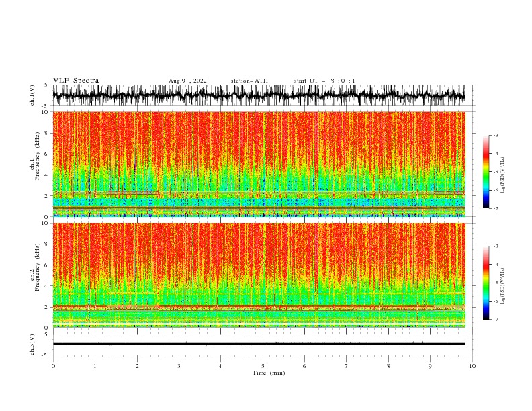This screenshot has height=411, width=532.
Task: Click the time axis tick label "0"
Action: (53, 366)
